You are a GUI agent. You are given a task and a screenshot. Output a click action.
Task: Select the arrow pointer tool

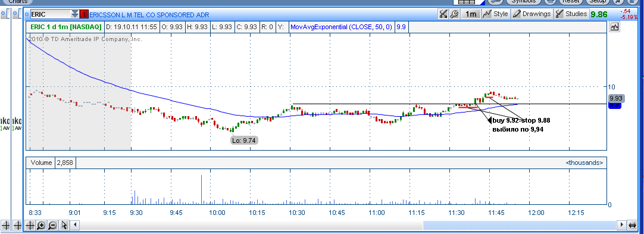click(x=64, y=225)
